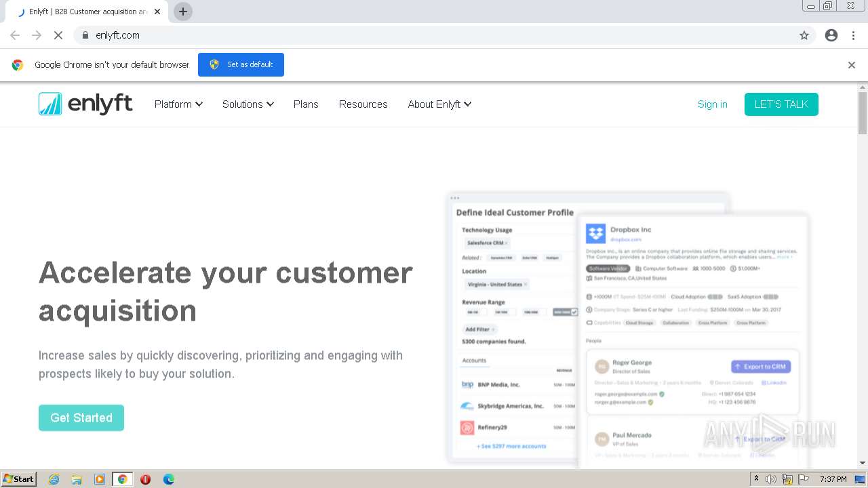Click the Chrome taskbar icon
Viewport: 868px width, 488px height.
(x=123, y=479)
